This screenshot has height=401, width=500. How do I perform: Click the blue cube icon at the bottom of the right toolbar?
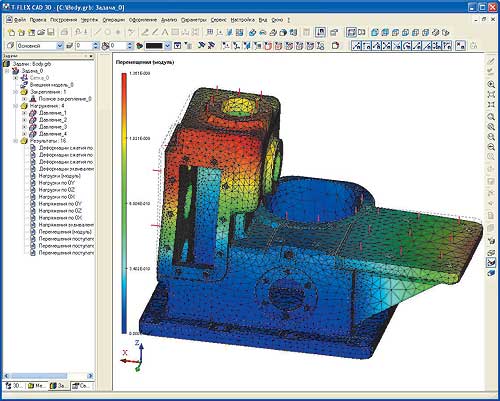tap(491, 273)
